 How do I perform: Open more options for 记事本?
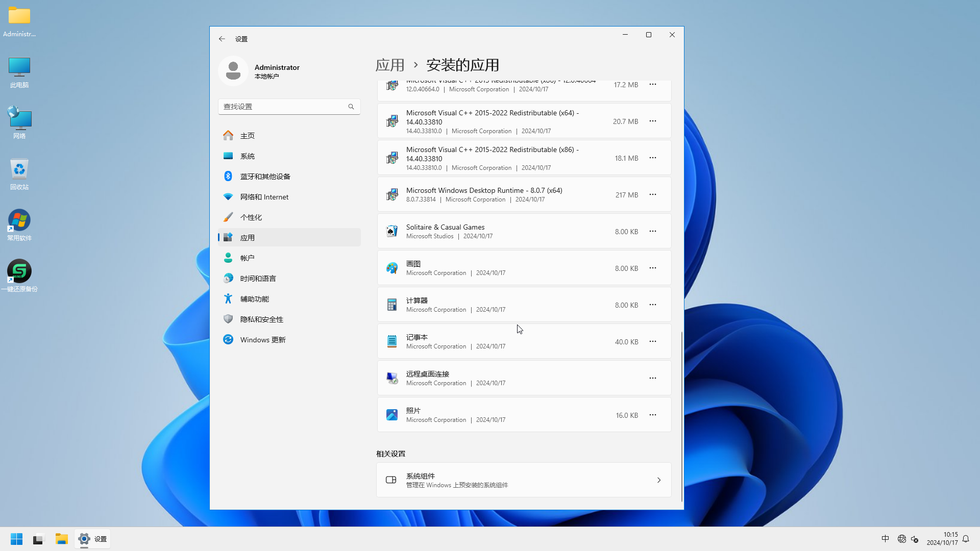pos(653,341)
